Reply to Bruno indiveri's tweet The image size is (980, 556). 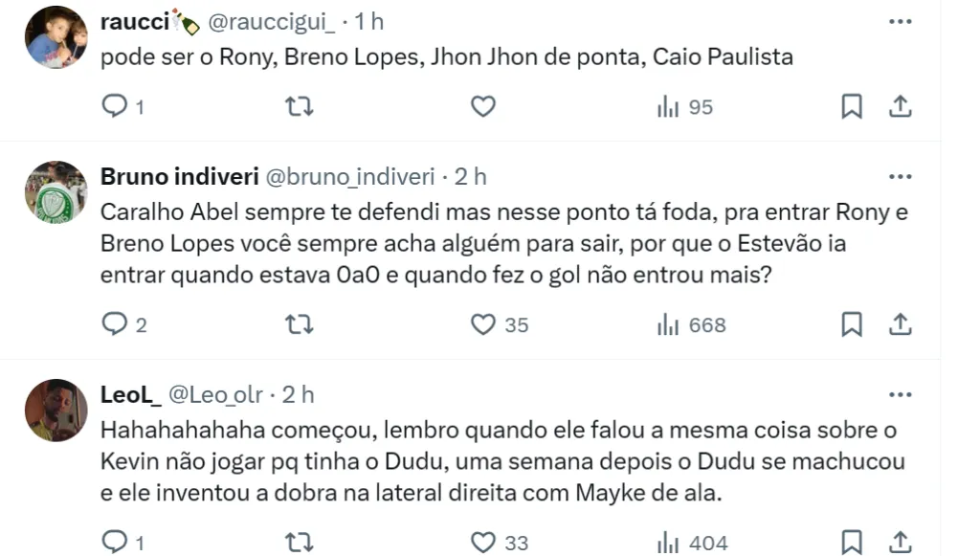click(x=115, y=324)
